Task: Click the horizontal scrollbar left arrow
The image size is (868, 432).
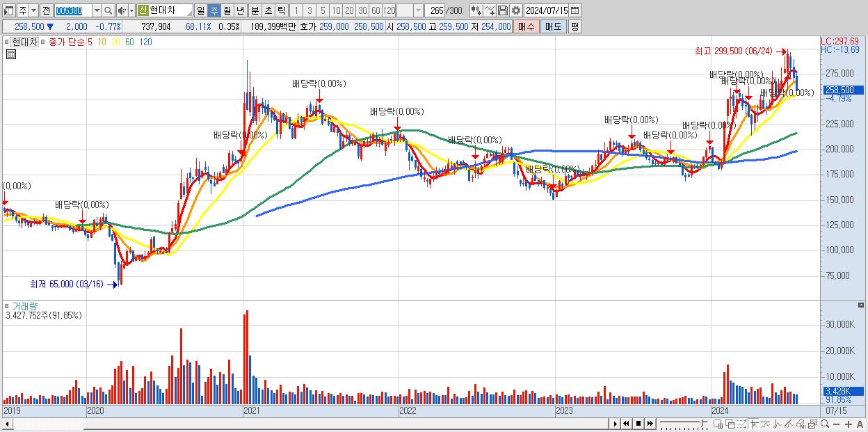Action: (8, 424)
